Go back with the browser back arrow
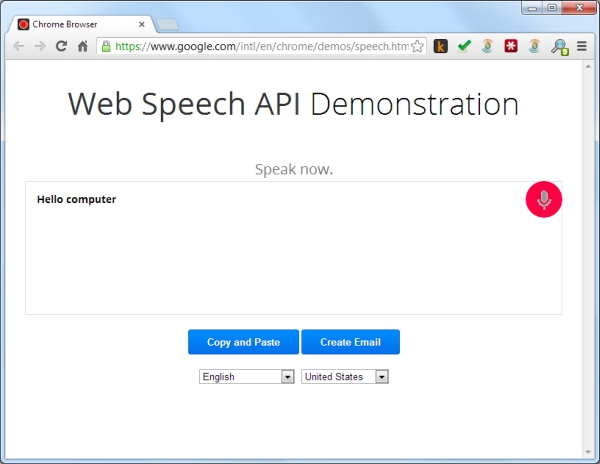This screenshot has width=600, height=464. (x=18, y=46)
